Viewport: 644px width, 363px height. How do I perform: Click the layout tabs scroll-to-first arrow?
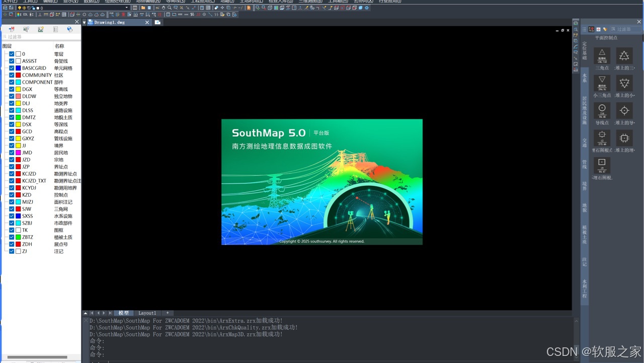point(92,313)
